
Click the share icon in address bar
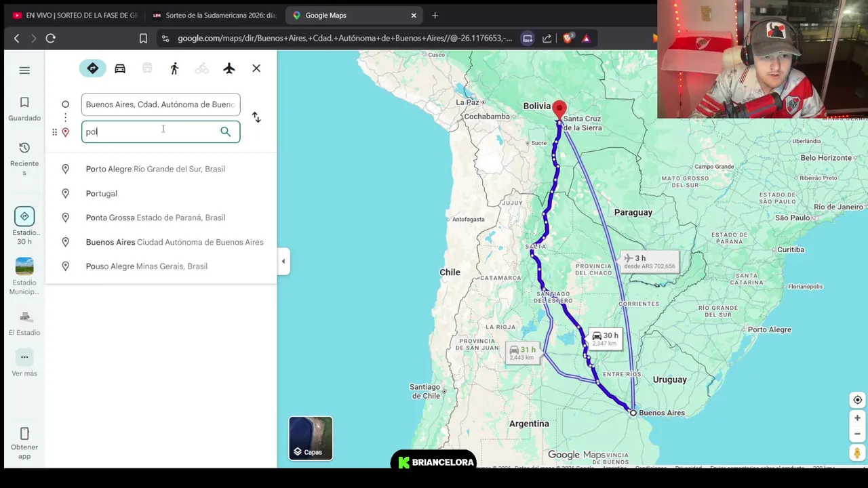(x=547, y=39)
